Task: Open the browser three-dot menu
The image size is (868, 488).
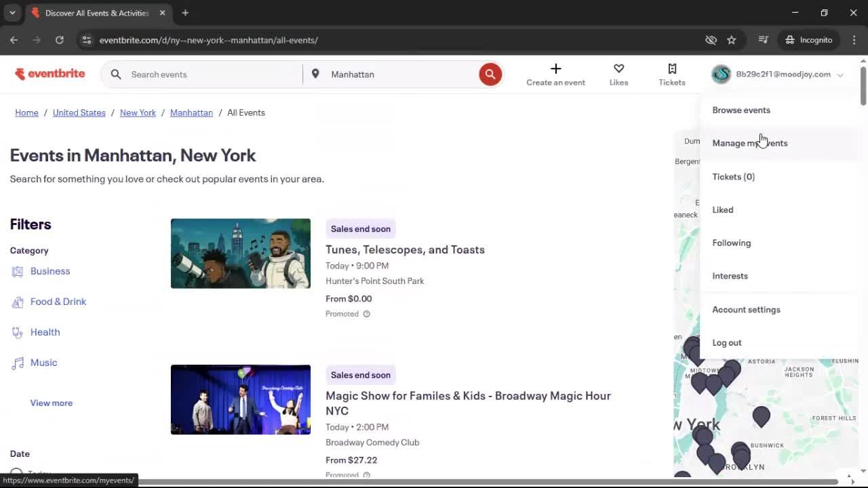Action: pyautogui.click(x=854, y=40)
